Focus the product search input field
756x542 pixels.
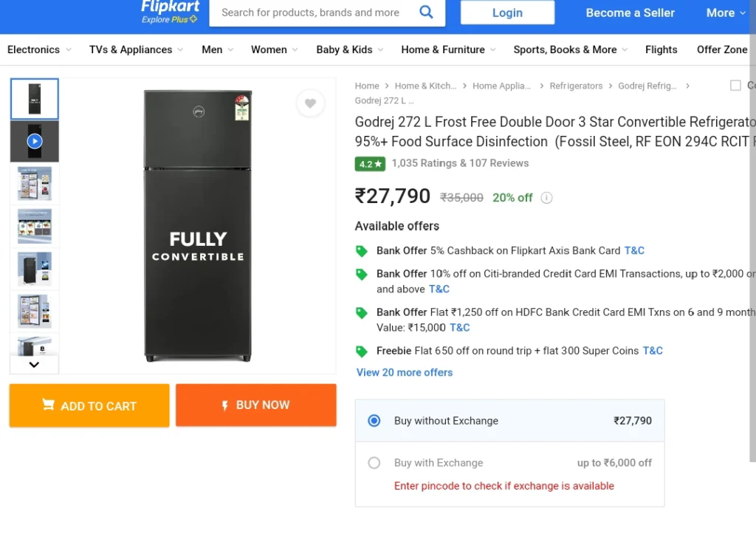point(312,13)
